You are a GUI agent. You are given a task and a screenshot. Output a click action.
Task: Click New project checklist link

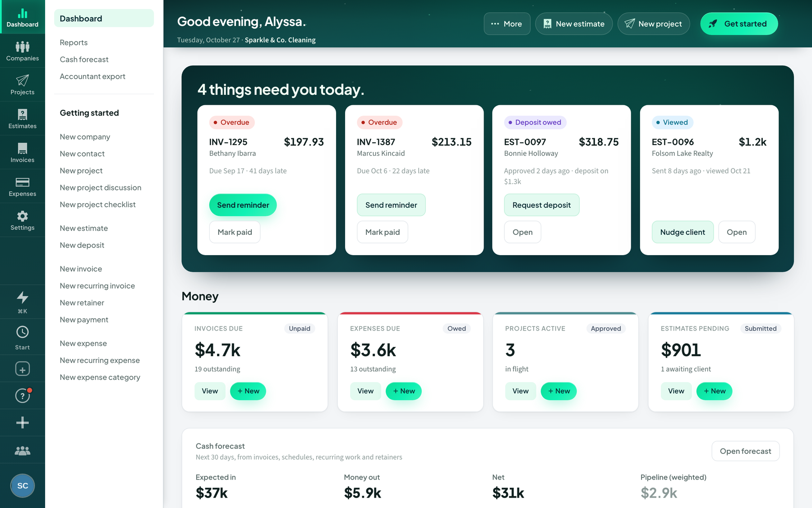tap(98, 205)
